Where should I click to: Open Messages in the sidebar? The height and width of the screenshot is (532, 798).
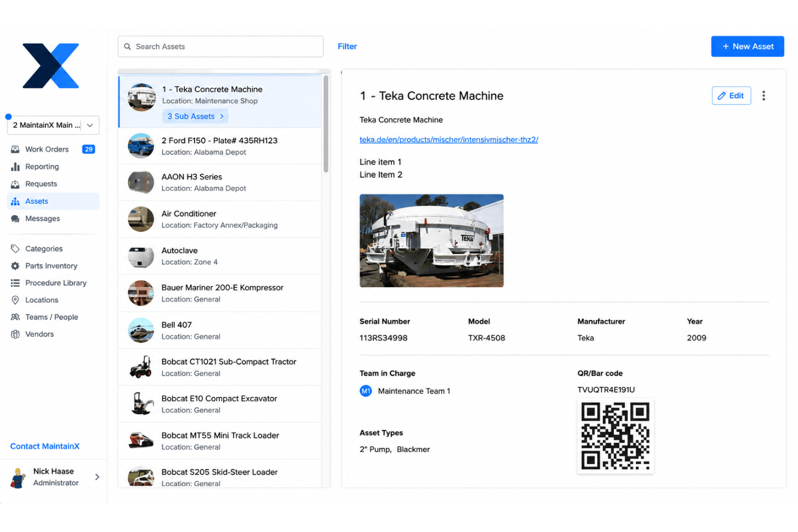[43, 218]
